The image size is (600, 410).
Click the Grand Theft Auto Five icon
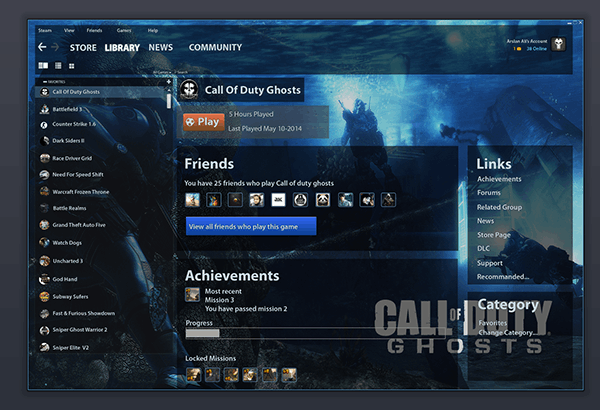pos(44,225)
